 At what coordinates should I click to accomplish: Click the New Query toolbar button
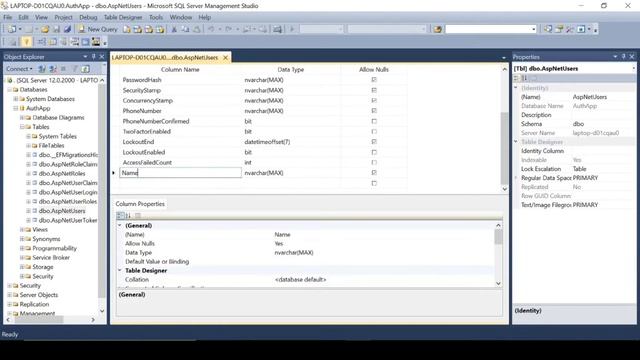[98, 29]
